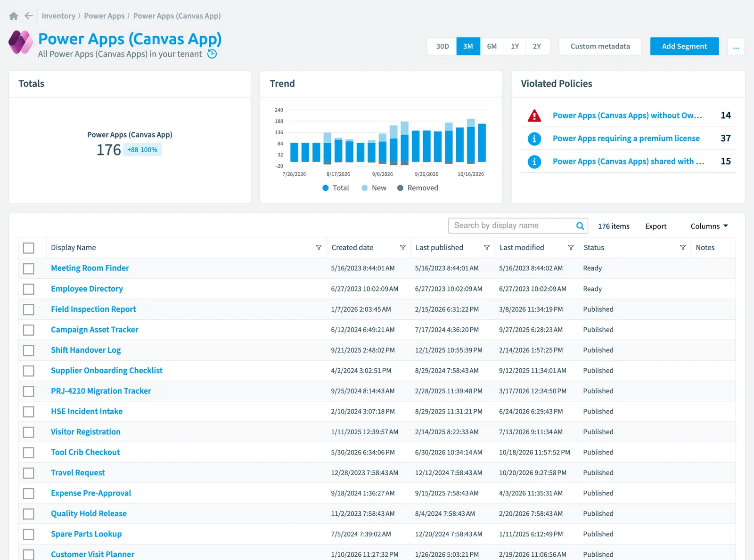Select the Field Inspection Report checkbox
This screenshot has height=560, width=754.
pyautogui.click(x=29, y=309)
